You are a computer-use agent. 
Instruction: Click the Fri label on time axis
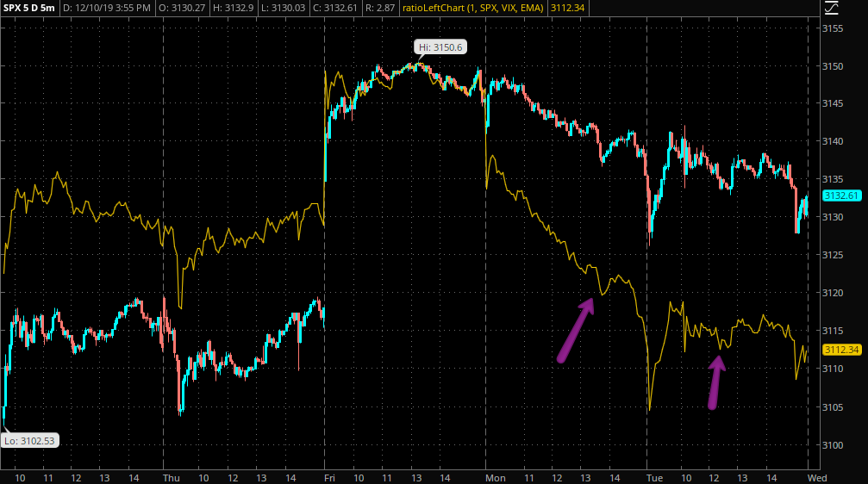pyautogui.click(x=329, y=478)
